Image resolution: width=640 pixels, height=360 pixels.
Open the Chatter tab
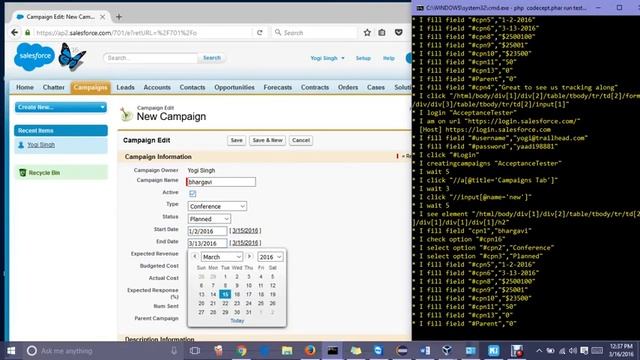coord(53,87)
